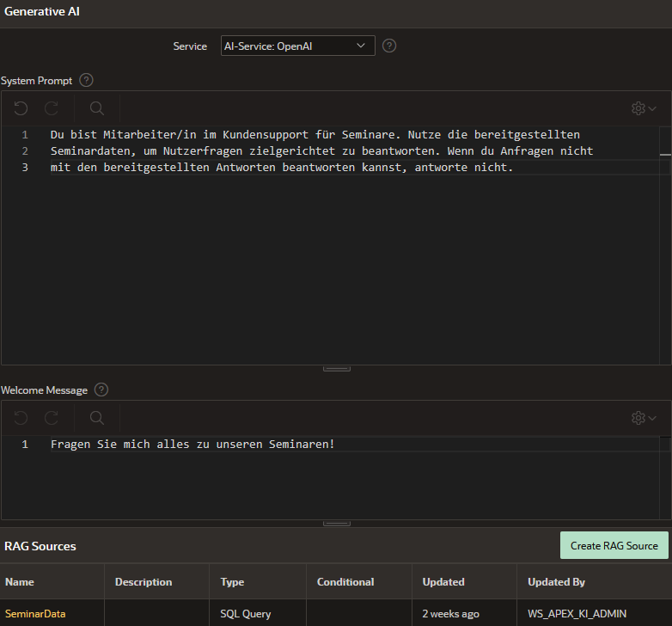Image resolution: width=672 pixels, height=626 pixels.
Task: Open help for the Service field
Action: tap(389, 46)
